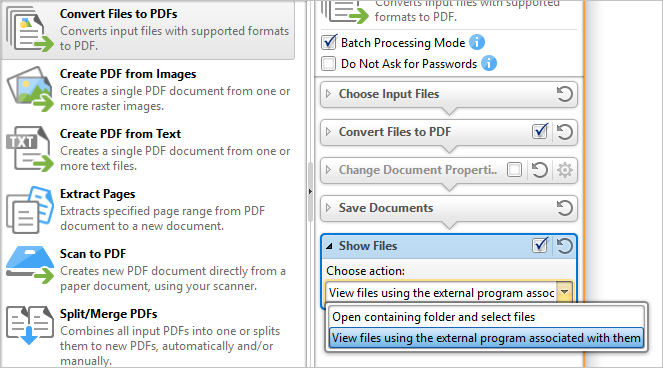This screenshot has height=368, width=663.
Task: Select the Scan to PDF scanner icon
Action: click(30, 266)
